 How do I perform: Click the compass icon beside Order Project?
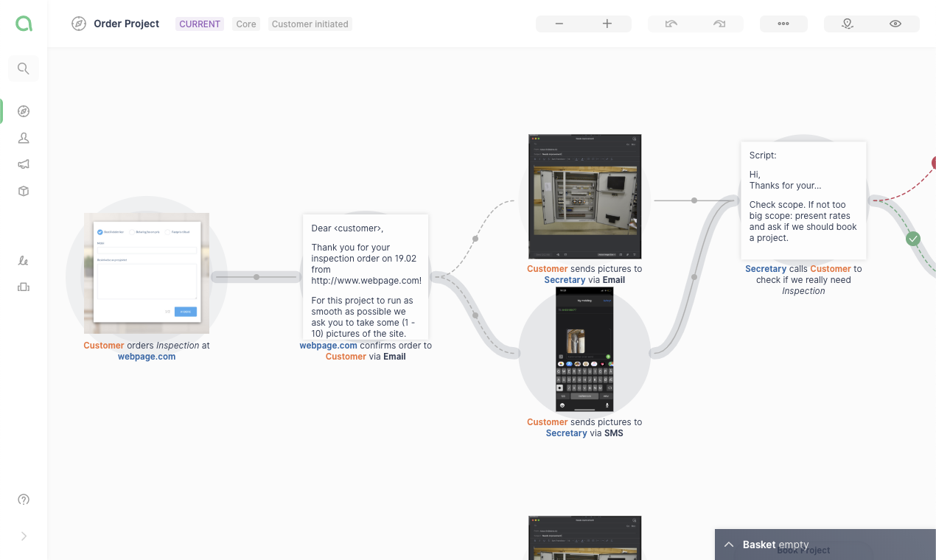pyautogui.click(x=79, y=24)
